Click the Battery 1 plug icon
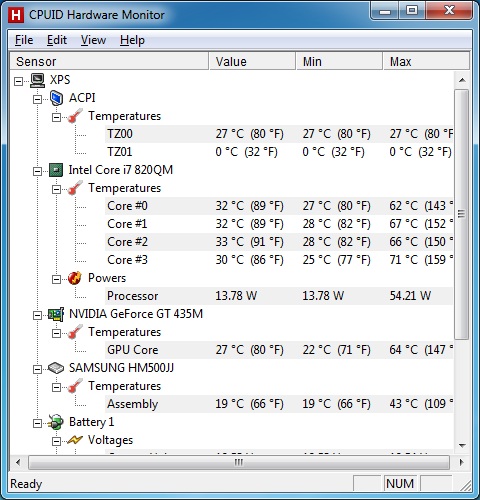The width and height of the screenshot is (480, 500). coord(56,422)
